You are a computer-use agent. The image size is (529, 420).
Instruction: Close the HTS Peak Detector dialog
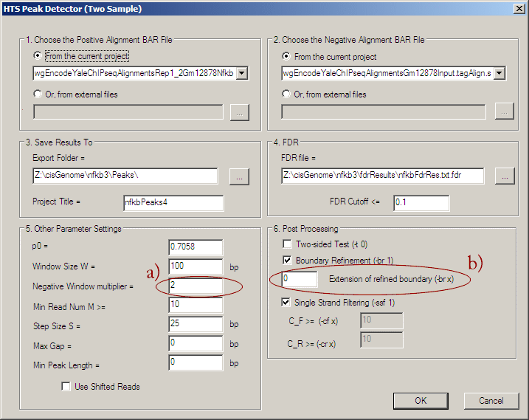pos(517,9)
